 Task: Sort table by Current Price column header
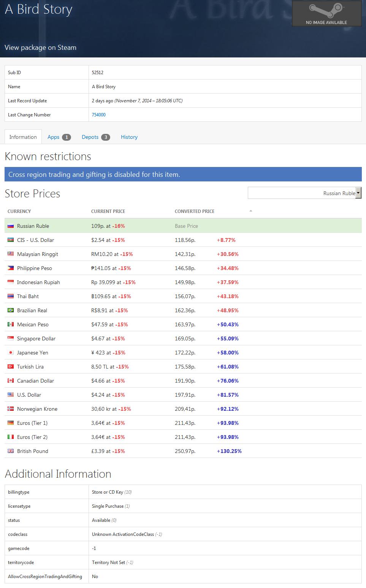pos(108,211)
